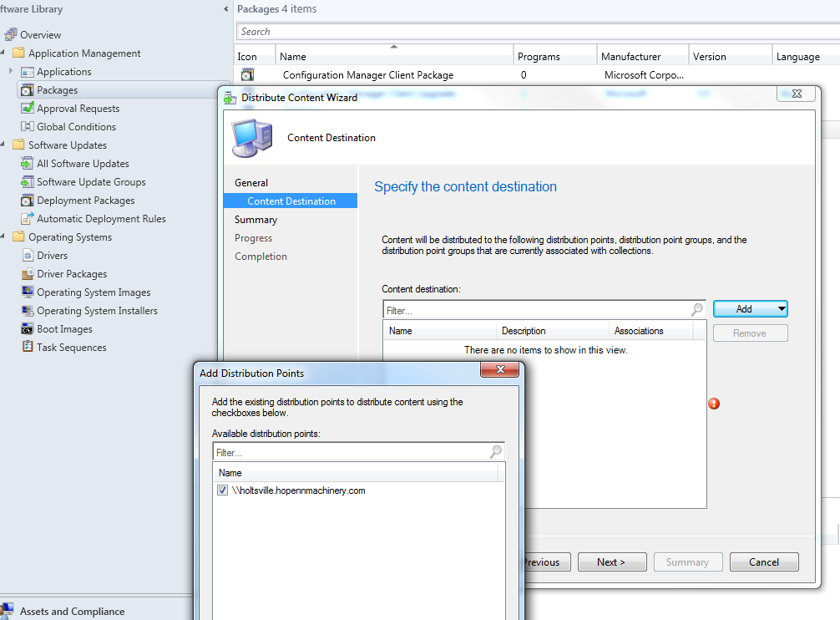Click the distribution points filter field
The height and width of the screenshot is (620, 840).
point(351,451)
